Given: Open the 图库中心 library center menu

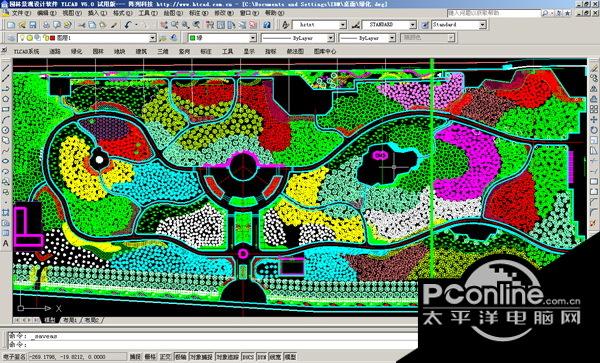Looking at the screenshot, I should click(325, 51).
